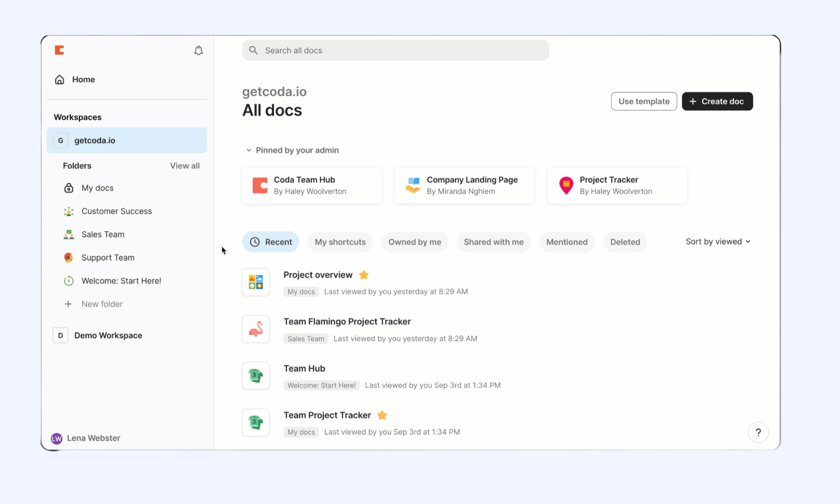This screenshot has width=840, height=504.
Task: Click the Coda Team Hub doc icon
Action: 260,185
